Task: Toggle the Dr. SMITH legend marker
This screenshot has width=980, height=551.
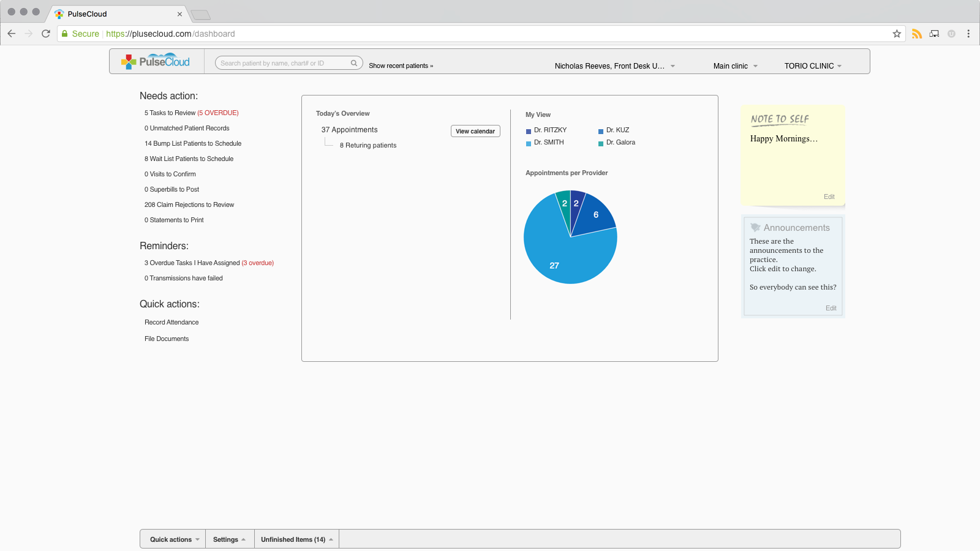Action: (529, 143)
